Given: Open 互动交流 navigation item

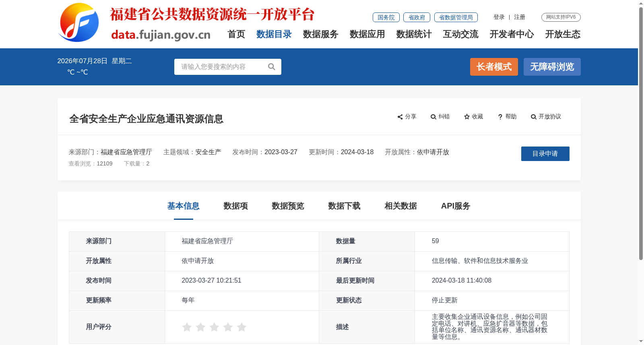Looking at the screenshot, I should (x=461, y=34).
